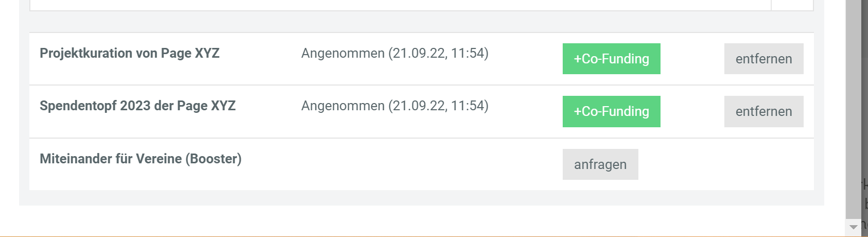The image size is (868, 237).
Task: Remove Spendentopf 2023 der Page XYZ
Action: click(763, 111)
